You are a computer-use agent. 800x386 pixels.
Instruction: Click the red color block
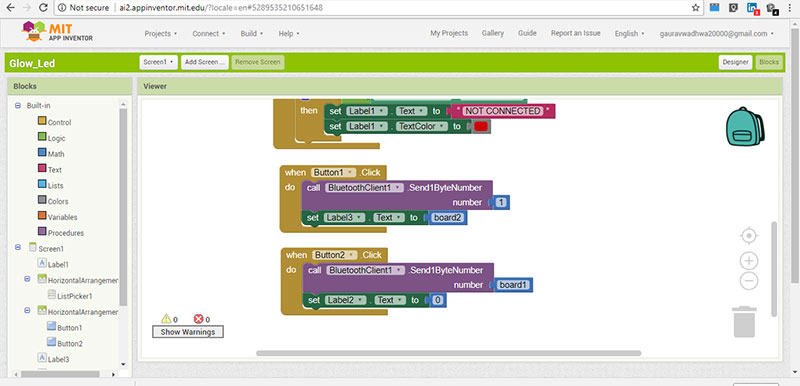click(481, 126)
